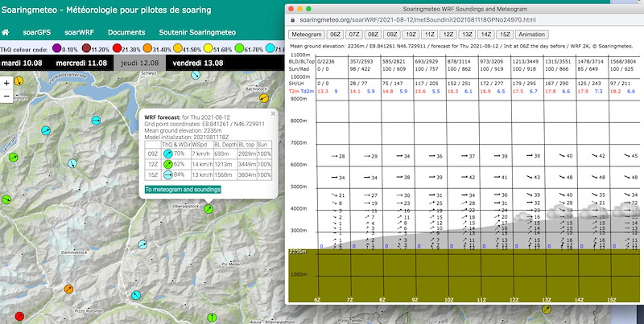644x324 pixels.
Task: Click the orange 31-40% legend swatch
Action: 147,49
